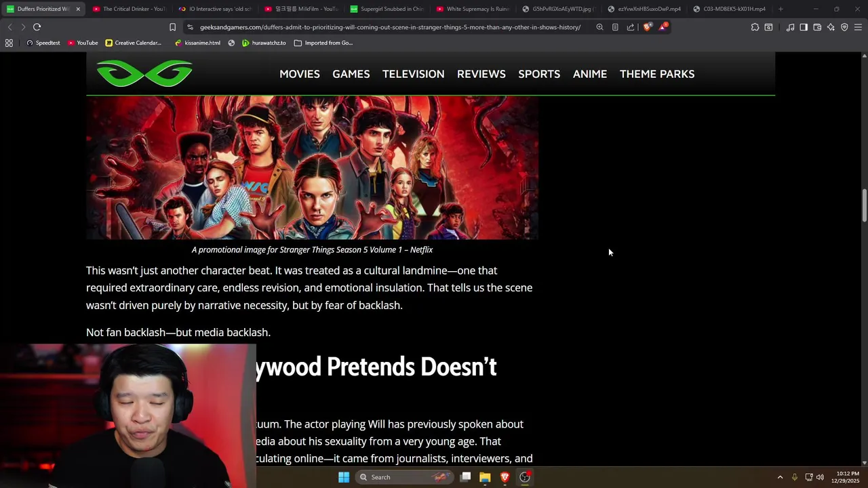Expand the Imported from Go... bookmarks folder
Image resolution: width=868 pixels, height=488 pixels.
323,43
